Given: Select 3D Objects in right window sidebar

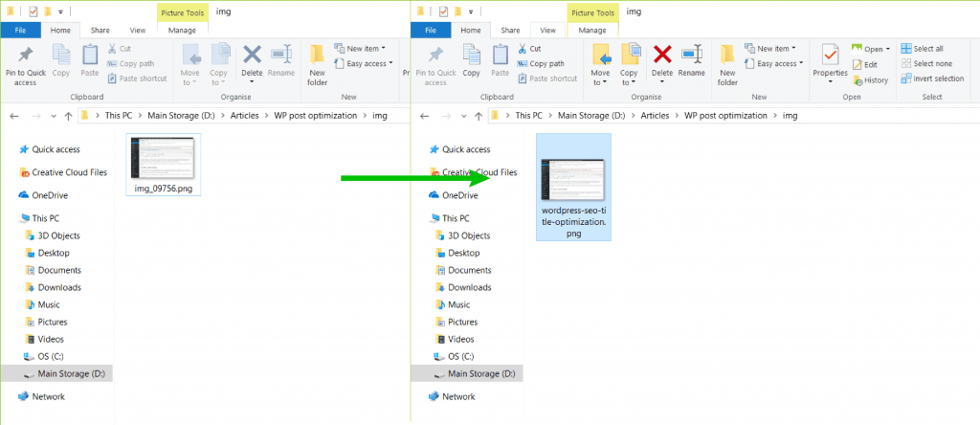Looking at the screenshot, I should (x=462, y=235).
